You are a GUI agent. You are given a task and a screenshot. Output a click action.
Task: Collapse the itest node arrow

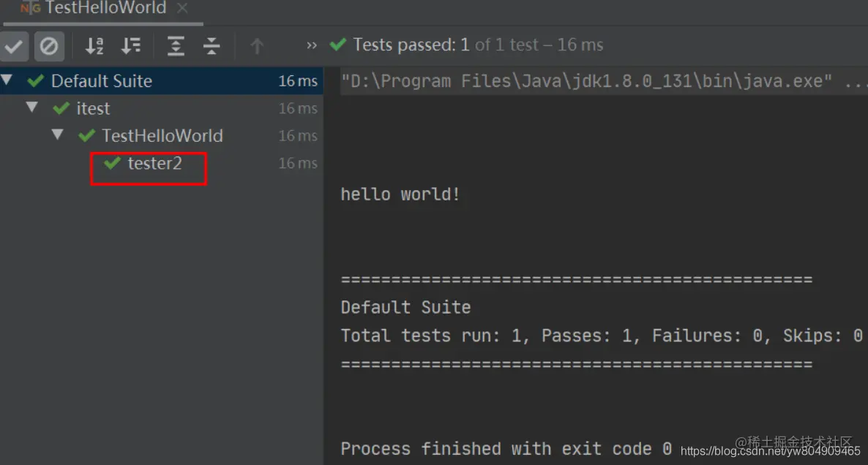click(x=32, y=107)
